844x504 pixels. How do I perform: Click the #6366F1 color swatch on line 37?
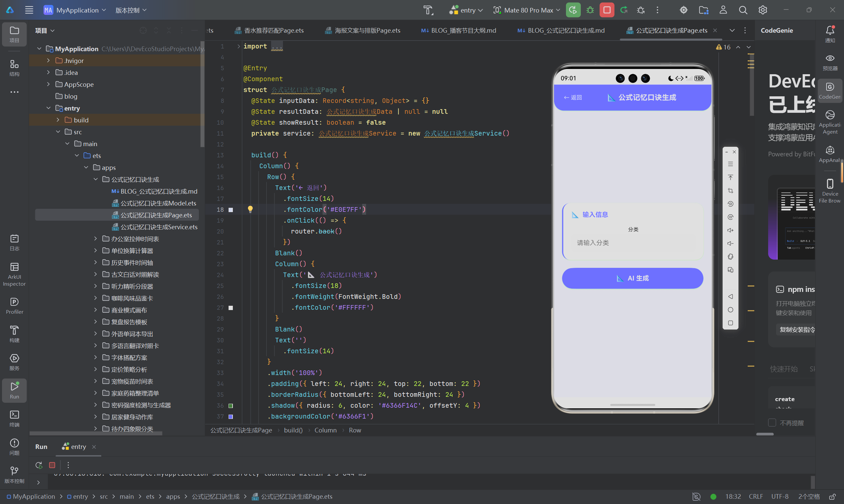click(x=231, y=416)
